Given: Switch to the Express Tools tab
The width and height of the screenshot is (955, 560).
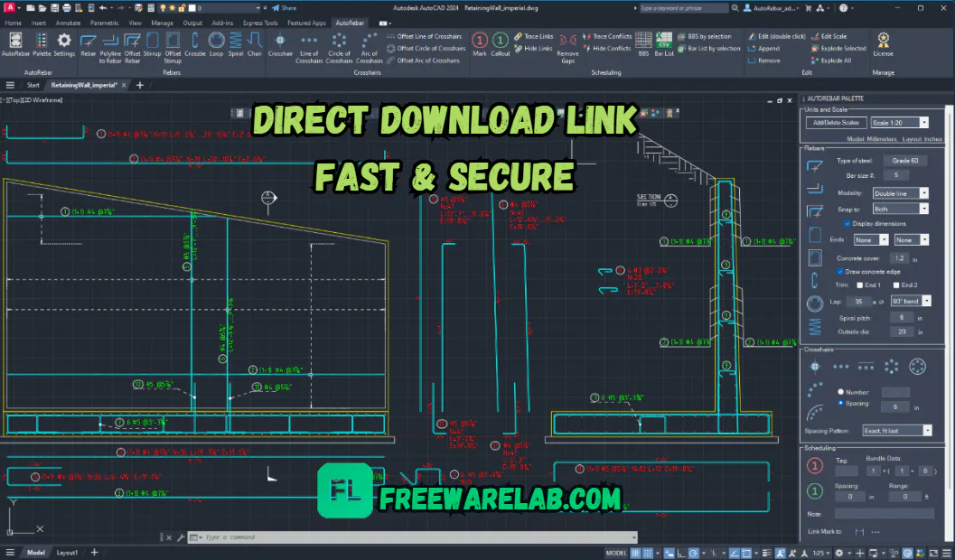Looking at the screenshot, I should [260, 23].
